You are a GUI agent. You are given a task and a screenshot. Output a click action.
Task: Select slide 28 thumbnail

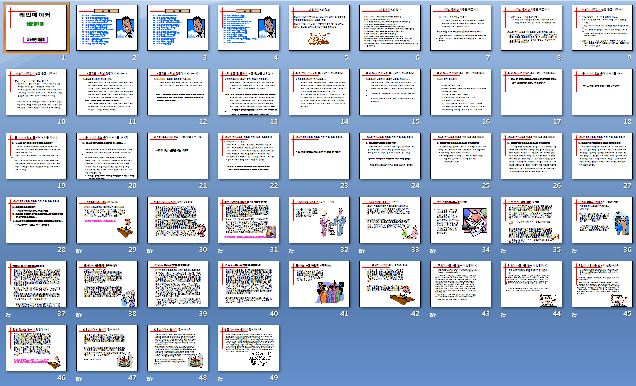click(x=36, y=220)
